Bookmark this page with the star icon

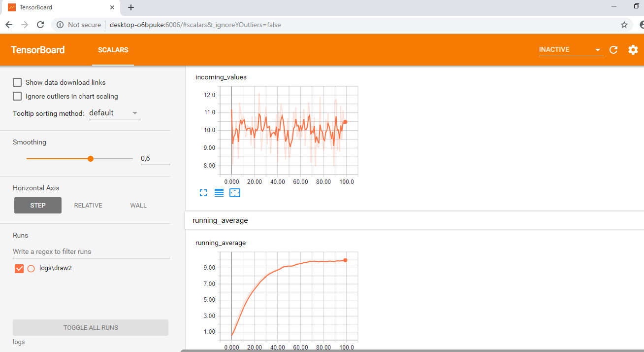tap(624, 25)
